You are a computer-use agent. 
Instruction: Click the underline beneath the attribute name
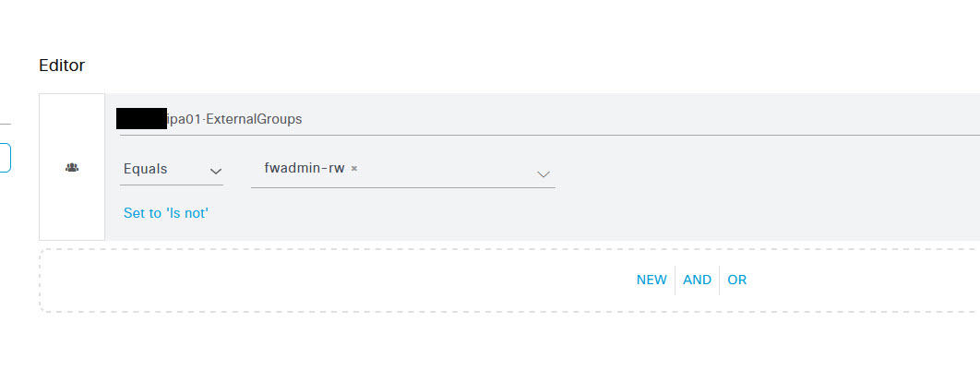point(549,135)
